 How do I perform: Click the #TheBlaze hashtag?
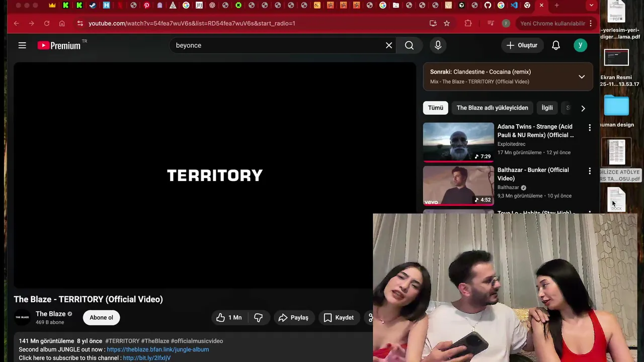(155, 341)
